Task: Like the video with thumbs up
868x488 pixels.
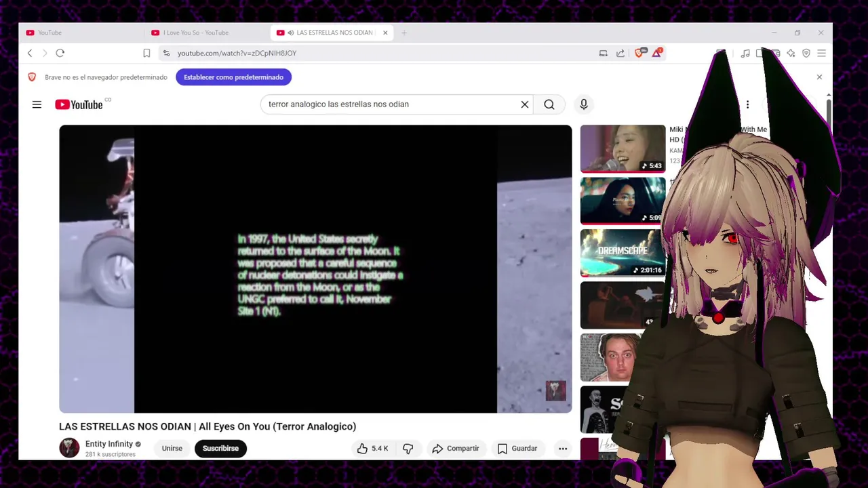Action: [372, 449]
